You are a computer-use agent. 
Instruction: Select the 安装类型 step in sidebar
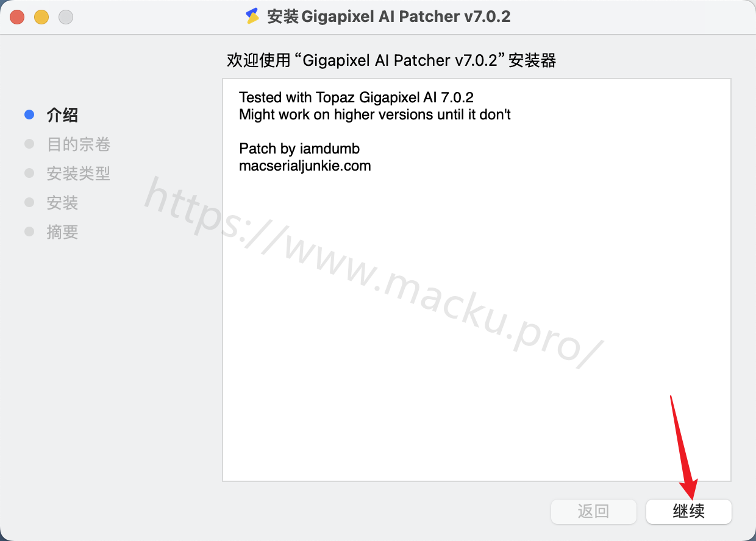[x=79, y=174]
